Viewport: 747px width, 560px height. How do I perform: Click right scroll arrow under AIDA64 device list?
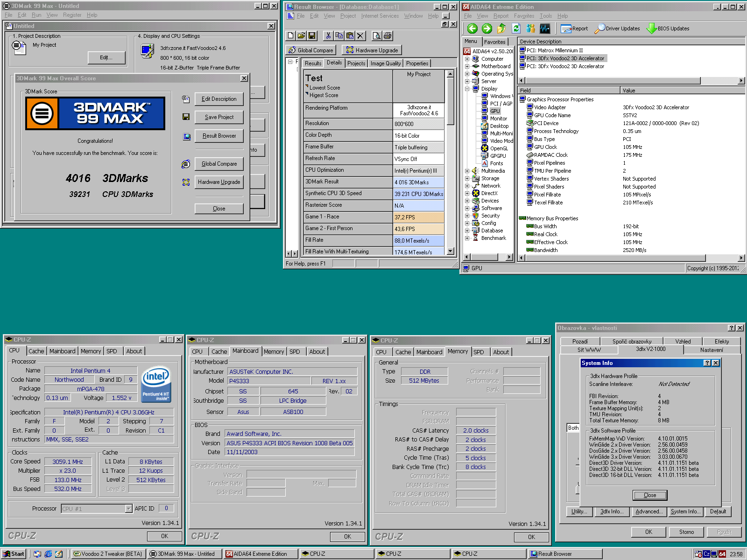click(x=741, y=81)
